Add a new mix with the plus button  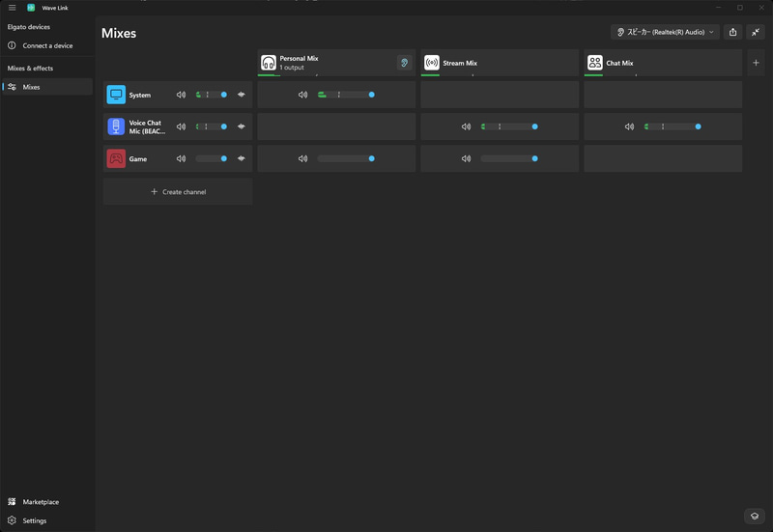click(756, 63)
